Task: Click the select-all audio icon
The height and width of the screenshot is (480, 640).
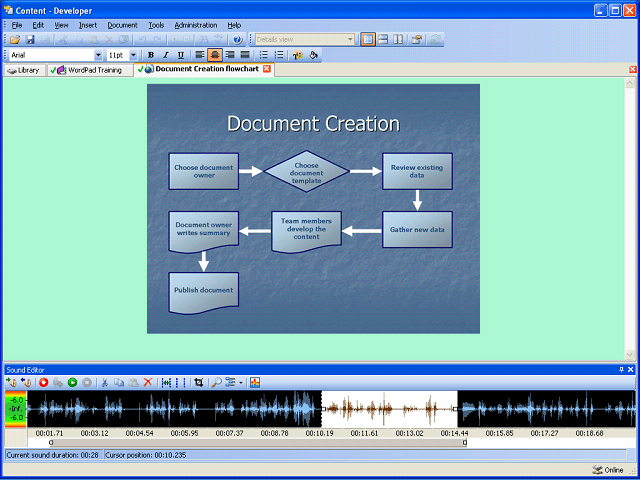Action: pos(166,382)
